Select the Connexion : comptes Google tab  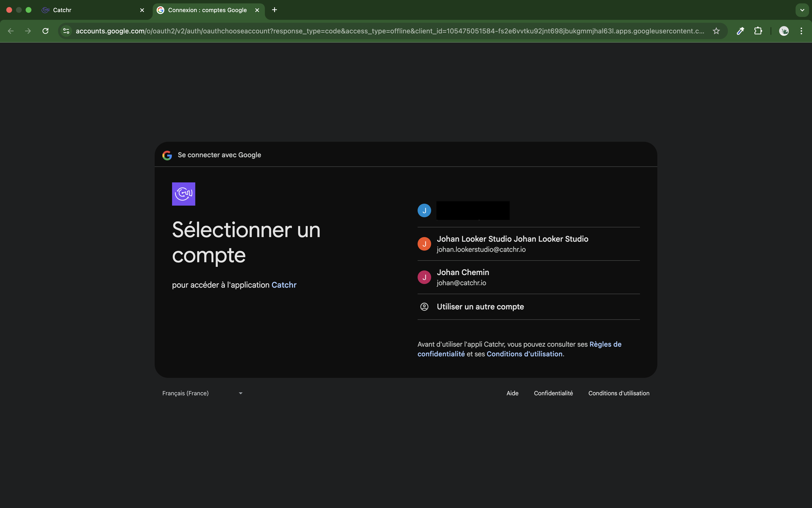[x=209, y=10]
